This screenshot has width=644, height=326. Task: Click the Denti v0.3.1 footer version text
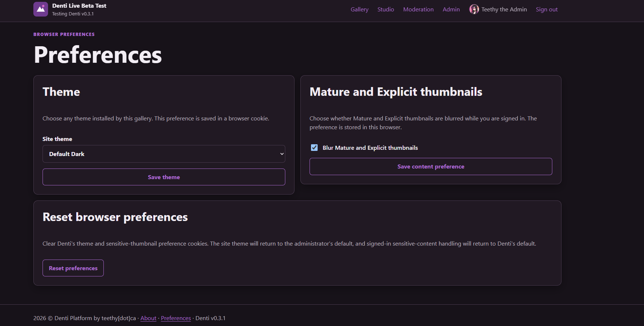[x=211, y=318]
